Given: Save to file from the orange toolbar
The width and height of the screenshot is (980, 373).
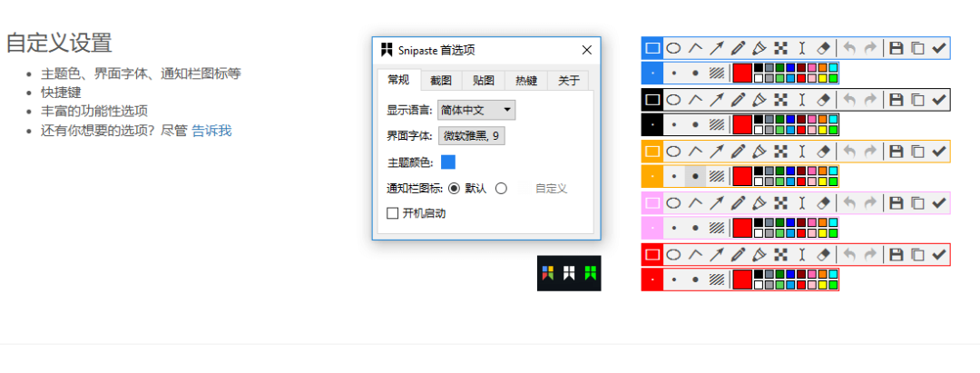Looking at the screenshot, I should [x=897, y=152].
